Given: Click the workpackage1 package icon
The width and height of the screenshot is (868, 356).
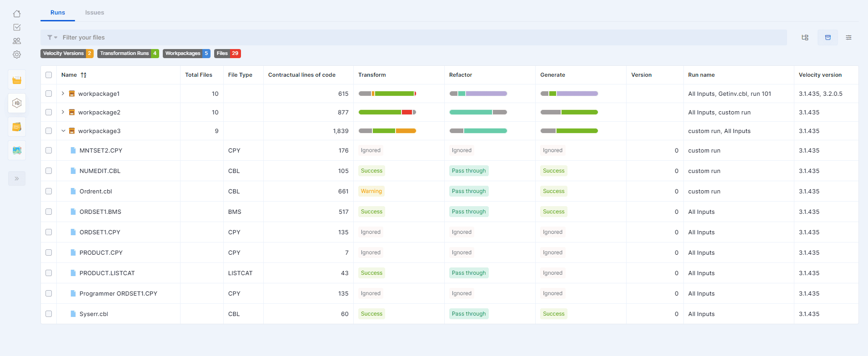Looking at the screenshot, I should pos(72,94).
